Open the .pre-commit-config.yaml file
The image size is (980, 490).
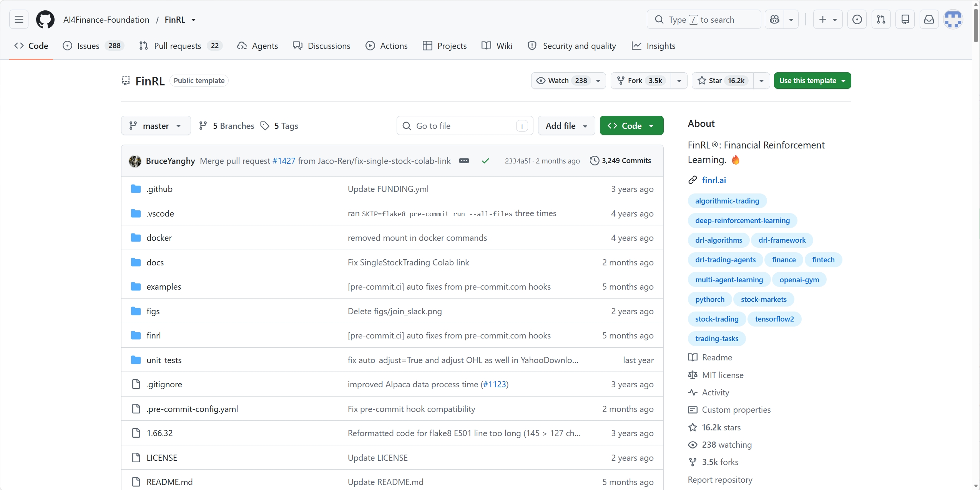(192, 409)
